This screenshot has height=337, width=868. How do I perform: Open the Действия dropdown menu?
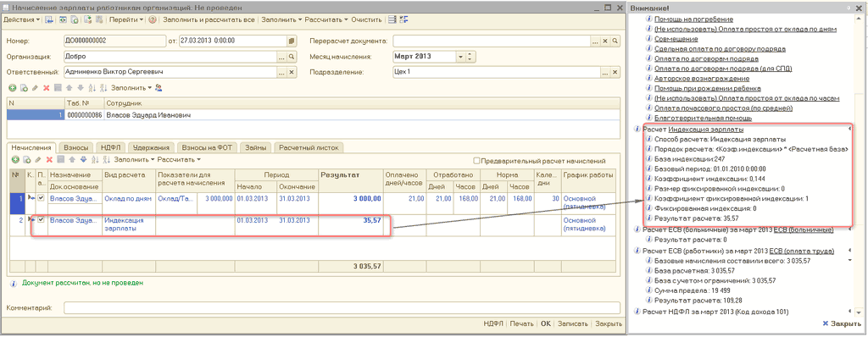click(x=21, y=19)
